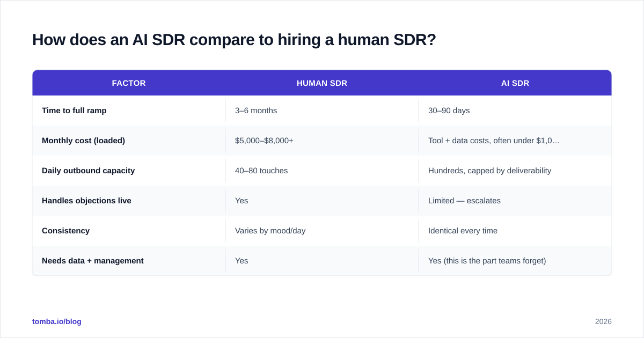Select the 'Limited — escalates' cell

515,201
